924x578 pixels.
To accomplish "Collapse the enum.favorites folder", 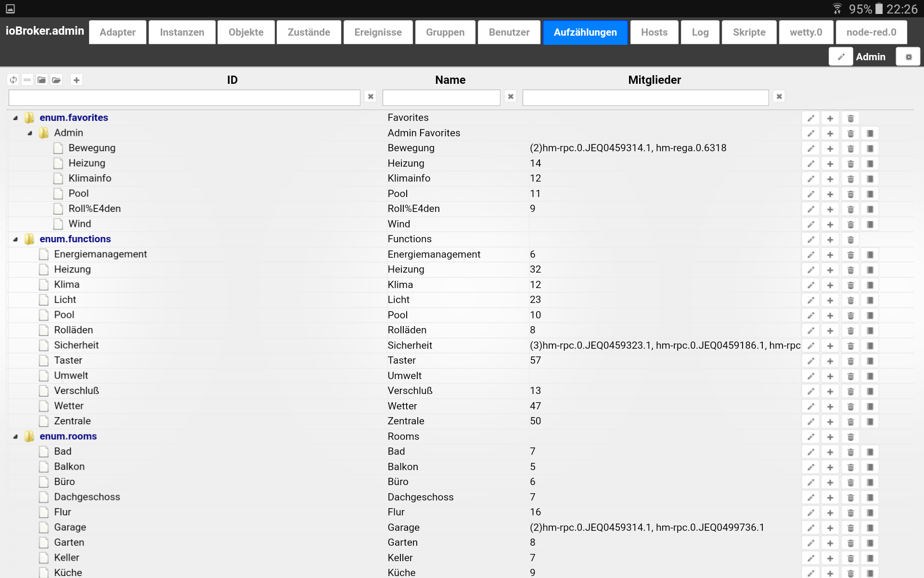I will [15, 118].
